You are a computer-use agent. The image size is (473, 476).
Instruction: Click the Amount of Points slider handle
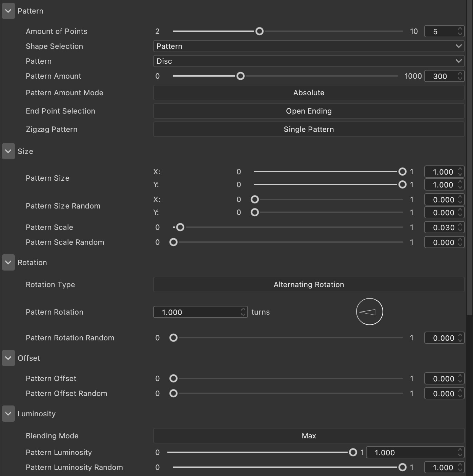[x=260, y=31]
